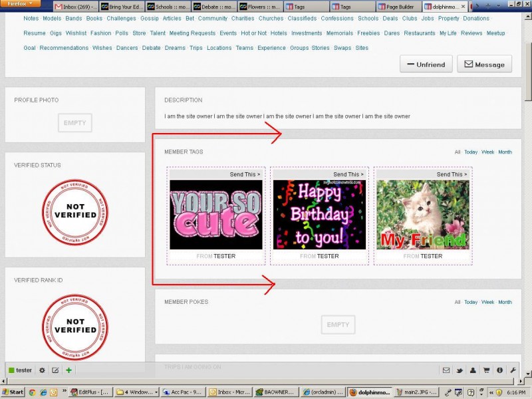Screen dimensions: 532x399
Task: Open the Firefox menu button
Action: 20,3
